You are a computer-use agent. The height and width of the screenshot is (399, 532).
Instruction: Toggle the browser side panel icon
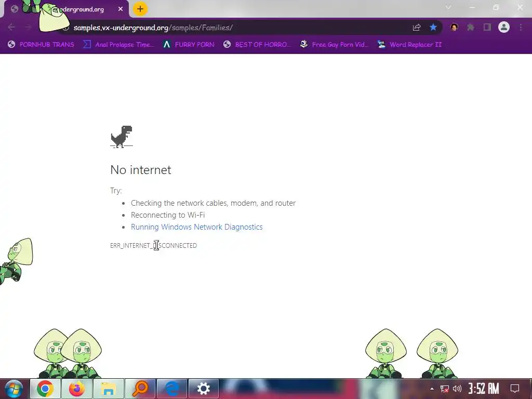[487, 27]
